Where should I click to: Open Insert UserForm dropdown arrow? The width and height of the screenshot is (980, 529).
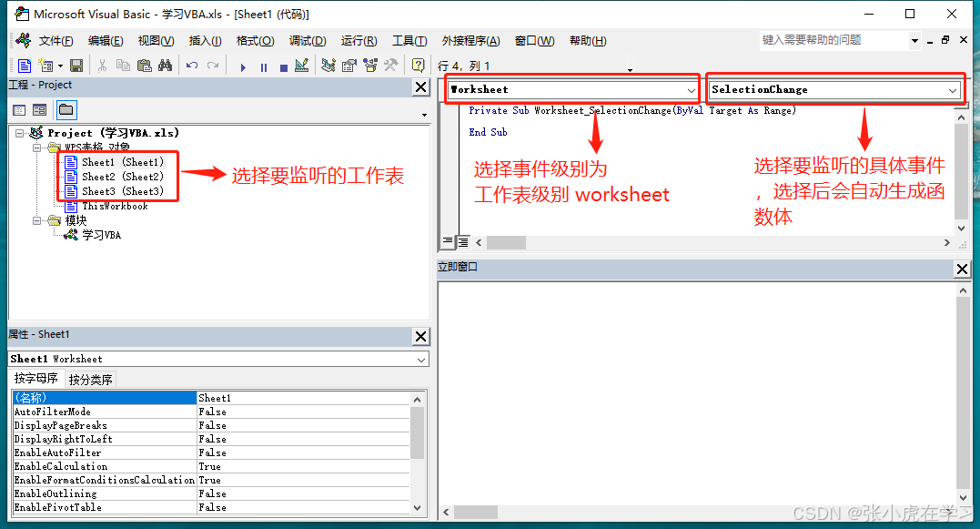[60, 66]
